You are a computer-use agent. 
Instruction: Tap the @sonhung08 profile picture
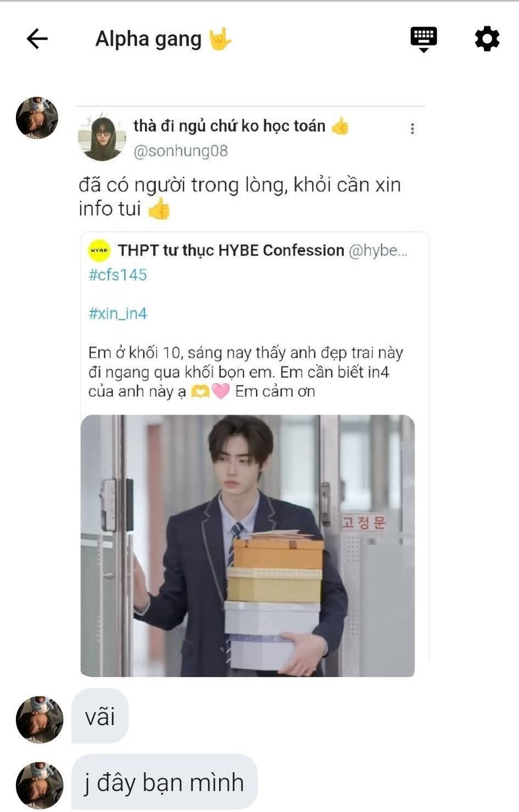[102, 138]
